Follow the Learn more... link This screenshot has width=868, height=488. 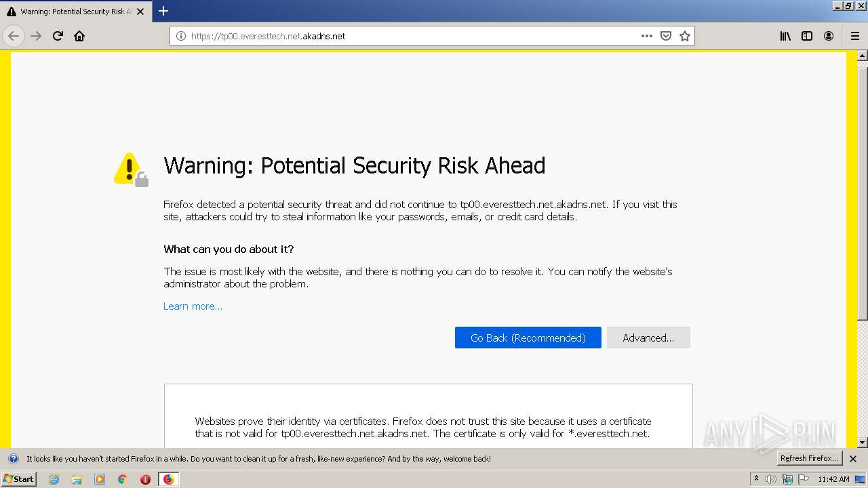[193, 306]
